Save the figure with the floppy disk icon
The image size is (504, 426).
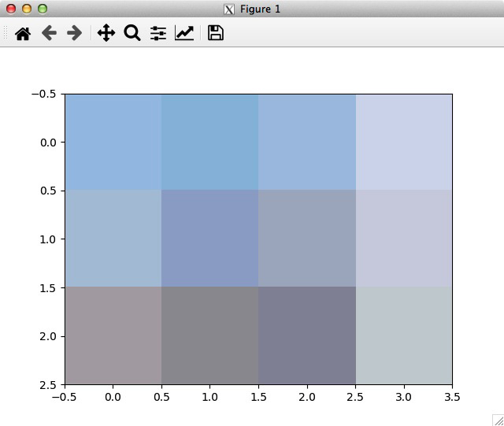tap(215, 33)
